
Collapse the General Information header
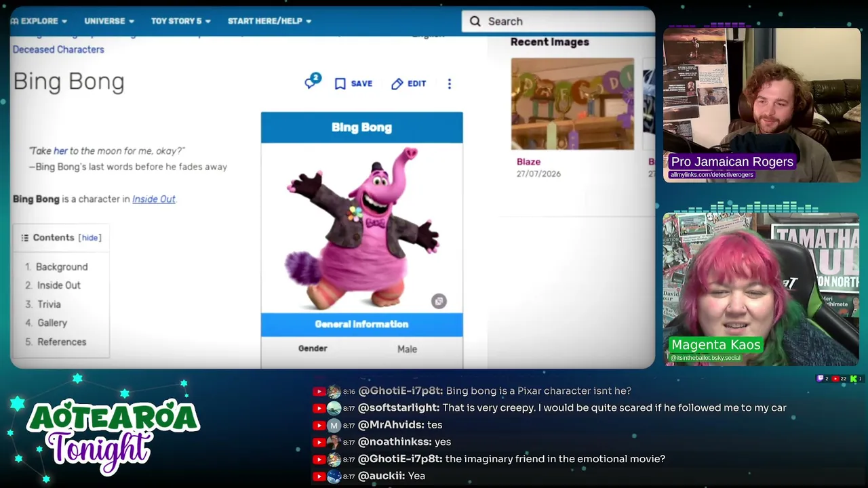click(362, 325)
